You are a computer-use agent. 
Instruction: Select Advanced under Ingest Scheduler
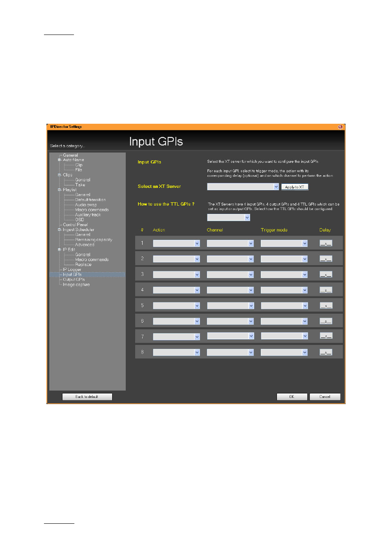pyautogui.click(x=85, y=245)
